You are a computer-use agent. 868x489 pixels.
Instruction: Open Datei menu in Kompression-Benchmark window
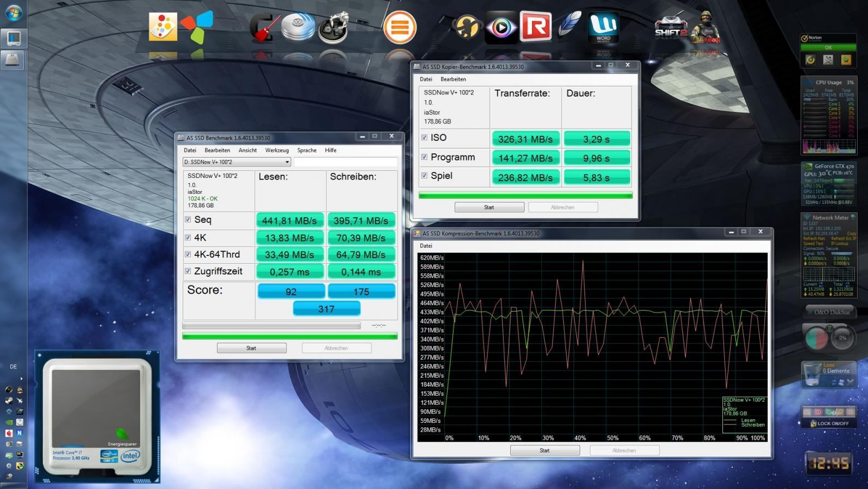pos(426,246)
